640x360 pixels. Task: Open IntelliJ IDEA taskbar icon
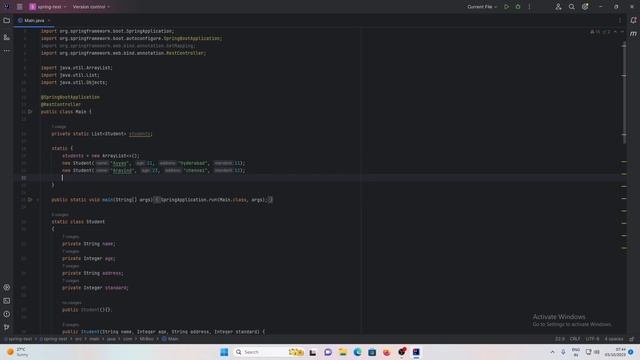pyautogui.click(x=416, y=352)
